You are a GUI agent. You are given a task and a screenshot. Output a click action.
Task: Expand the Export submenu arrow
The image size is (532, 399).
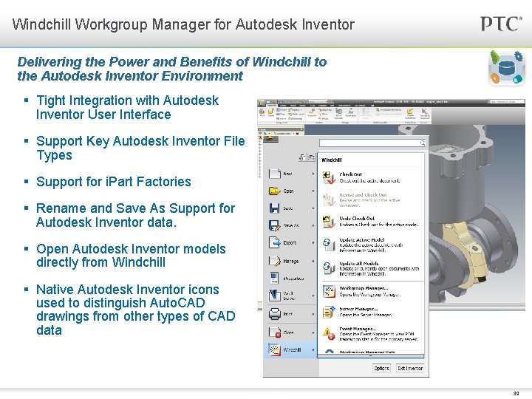[313, 242]
